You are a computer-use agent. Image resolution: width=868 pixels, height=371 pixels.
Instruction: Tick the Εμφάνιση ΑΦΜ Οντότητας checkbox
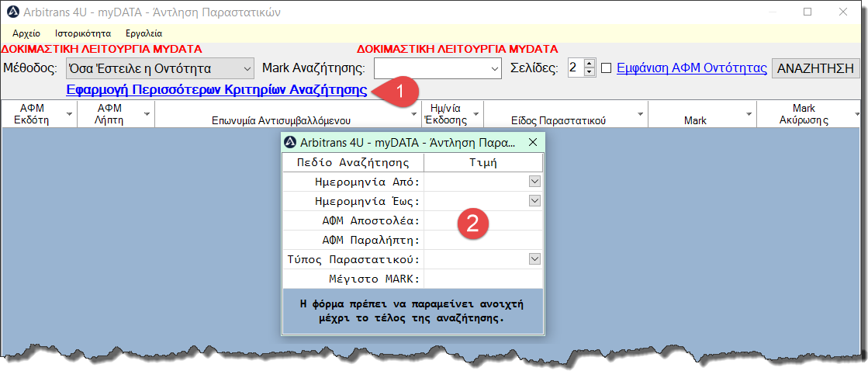tap(606, 68)
